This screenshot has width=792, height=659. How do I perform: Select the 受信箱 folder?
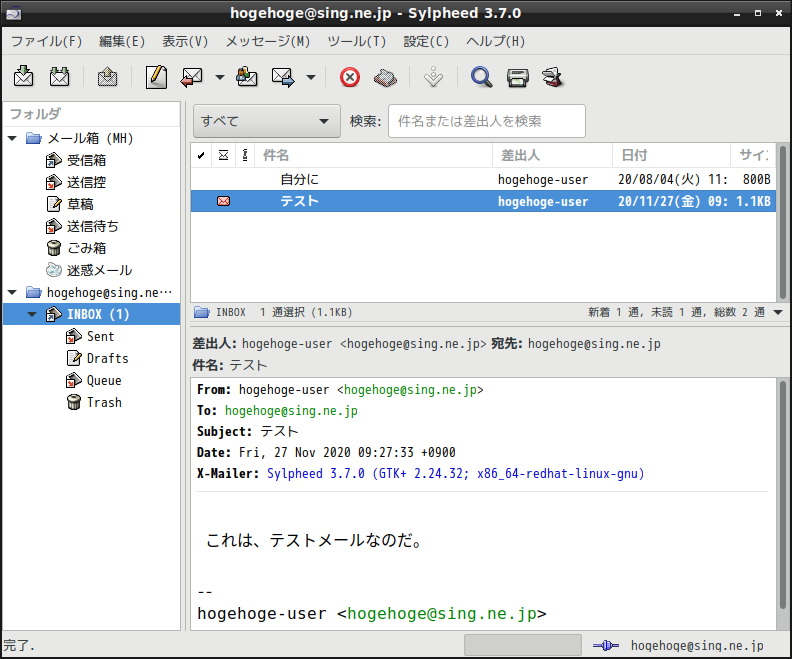pyautogui.click(x=86, y=161)
